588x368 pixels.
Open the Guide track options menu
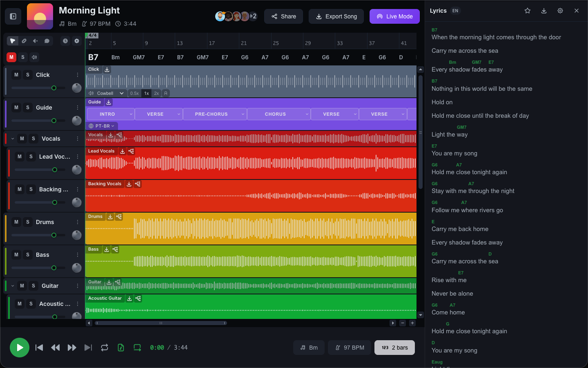coord(78,108)
